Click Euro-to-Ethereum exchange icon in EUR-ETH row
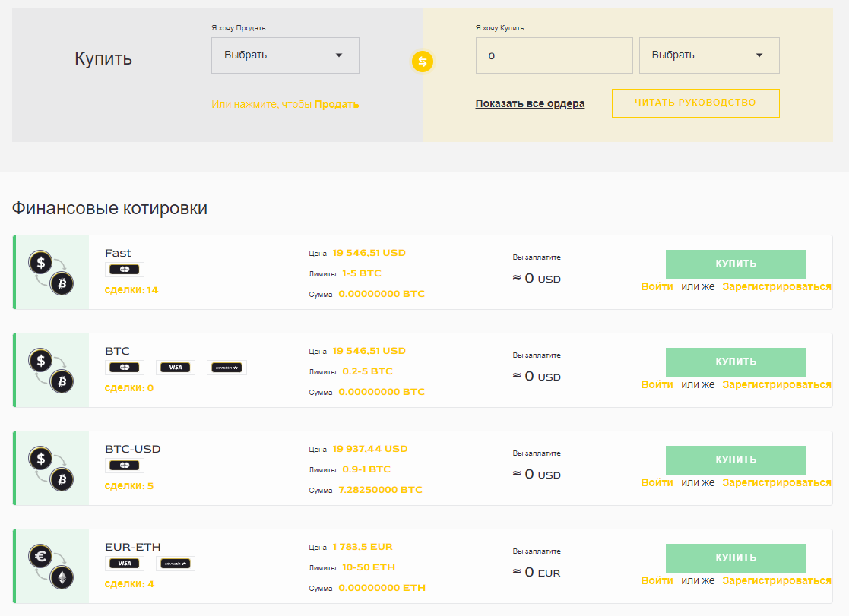 (x=51, y=567)
